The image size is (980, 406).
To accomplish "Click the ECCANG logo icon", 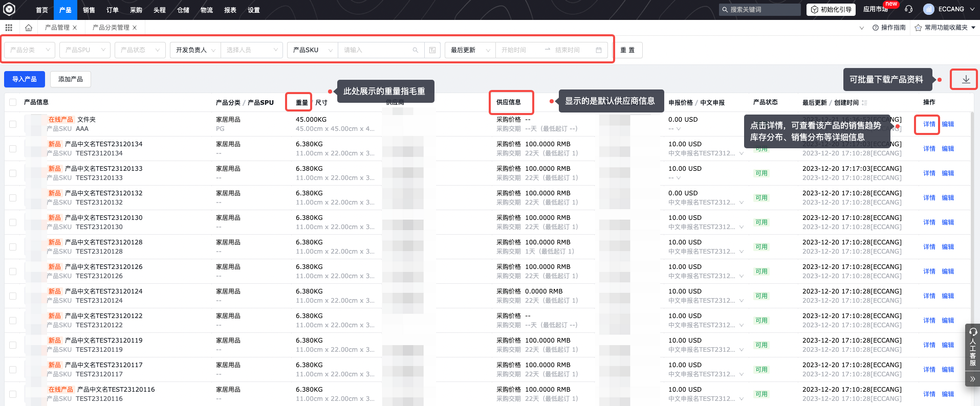I will 9,9.
